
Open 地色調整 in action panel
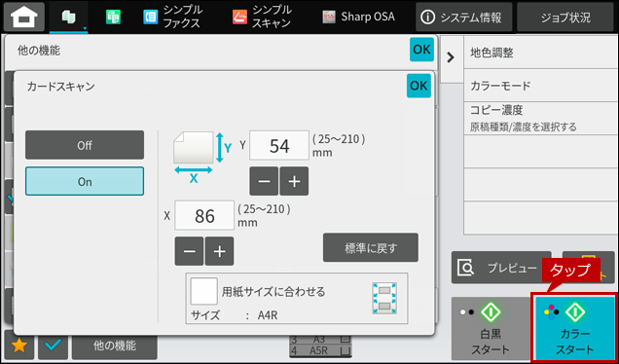pos(541,53)
